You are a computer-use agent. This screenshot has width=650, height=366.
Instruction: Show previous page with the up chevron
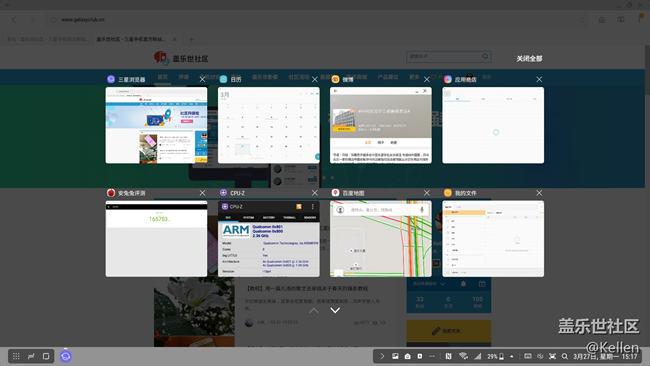point(314,310)
